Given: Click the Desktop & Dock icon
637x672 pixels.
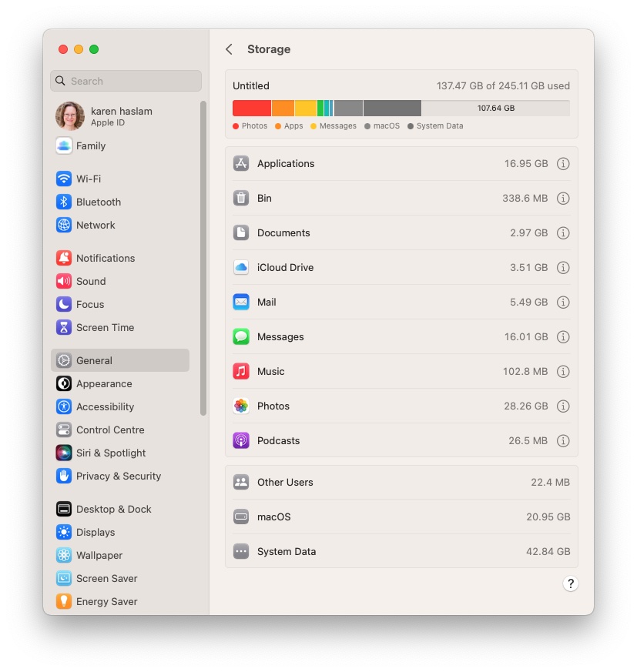Looking at the screenshot, I should (x=64, y=509).
